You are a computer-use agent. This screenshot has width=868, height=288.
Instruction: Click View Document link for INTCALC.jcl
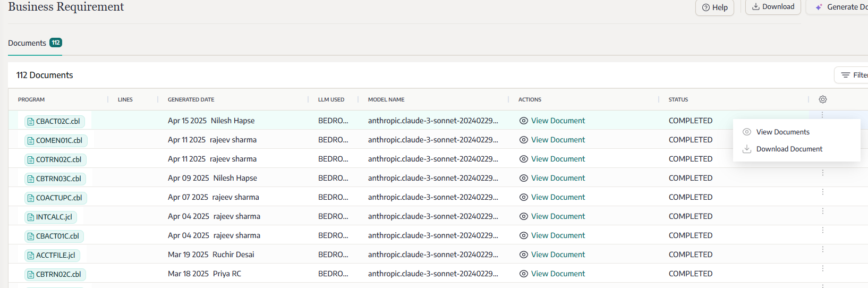(x=552, y=216)
